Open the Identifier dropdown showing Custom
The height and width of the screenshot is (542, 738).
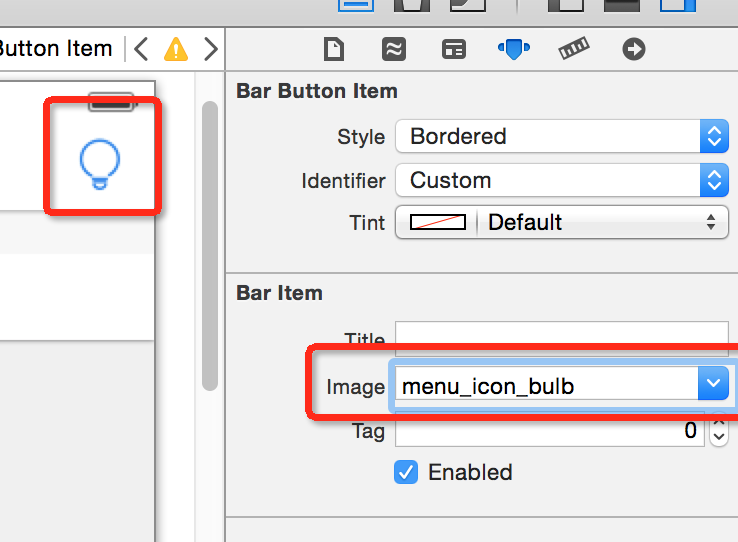562,180
